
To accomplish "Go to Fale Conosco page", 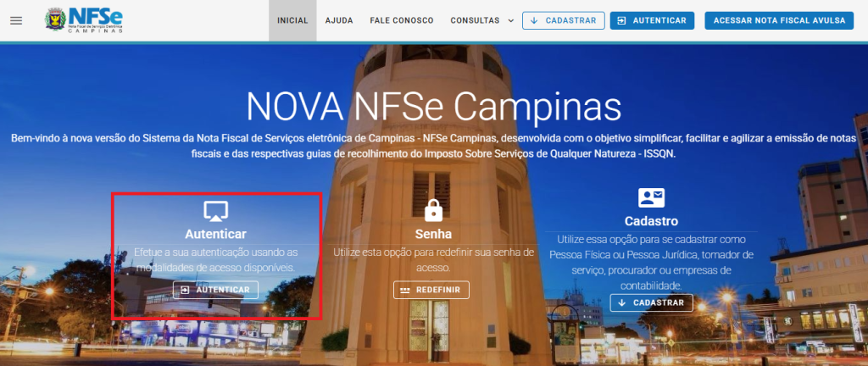I will click(x=401, y=20).
